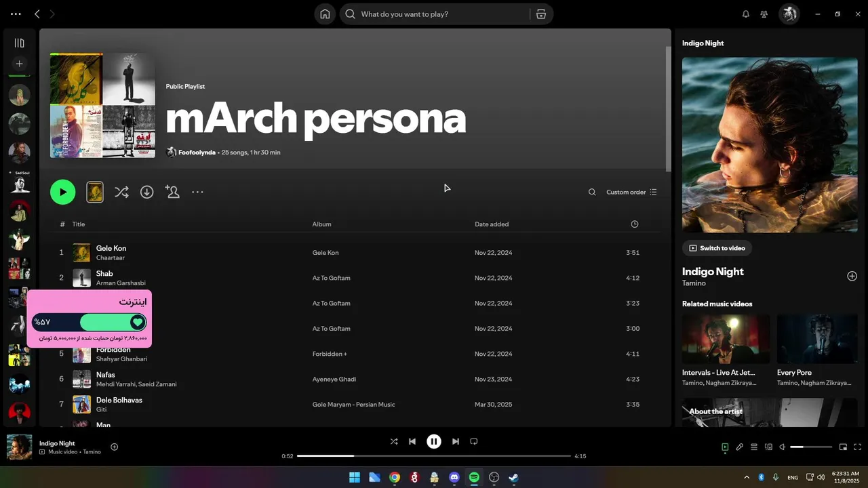Add current track to library from player bar
The image size is (868, 488).
(115, 447)
